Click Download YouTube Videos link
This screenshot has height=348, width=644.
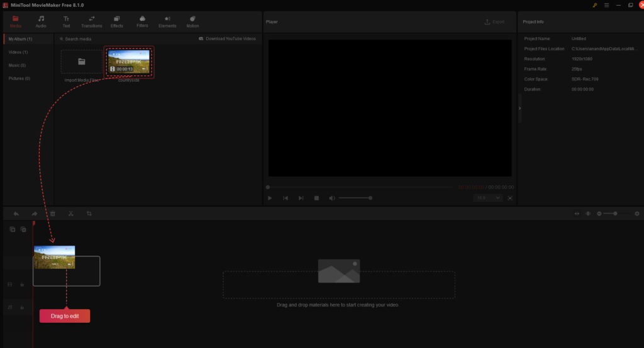click(x=227, y=38)
